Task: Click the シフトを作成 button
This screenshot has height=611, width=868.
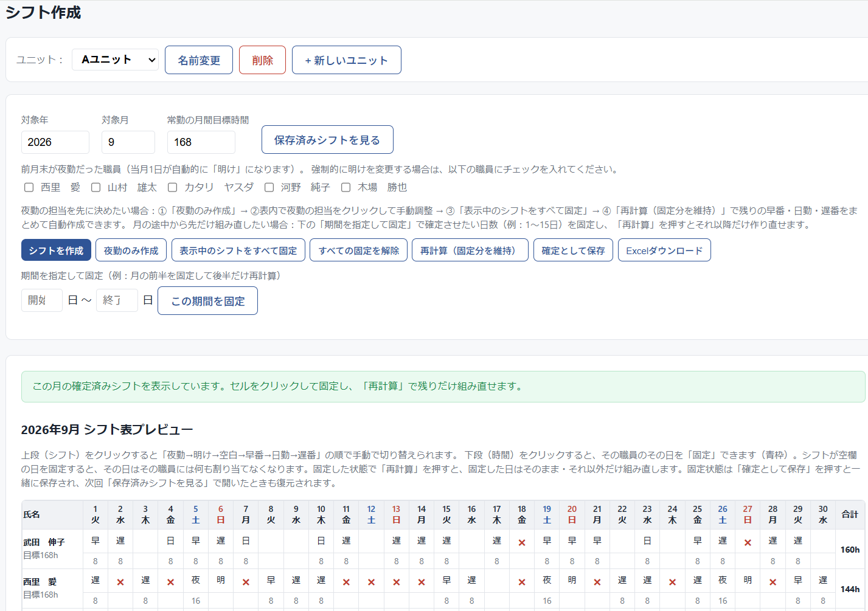Action: click(56, 250)
